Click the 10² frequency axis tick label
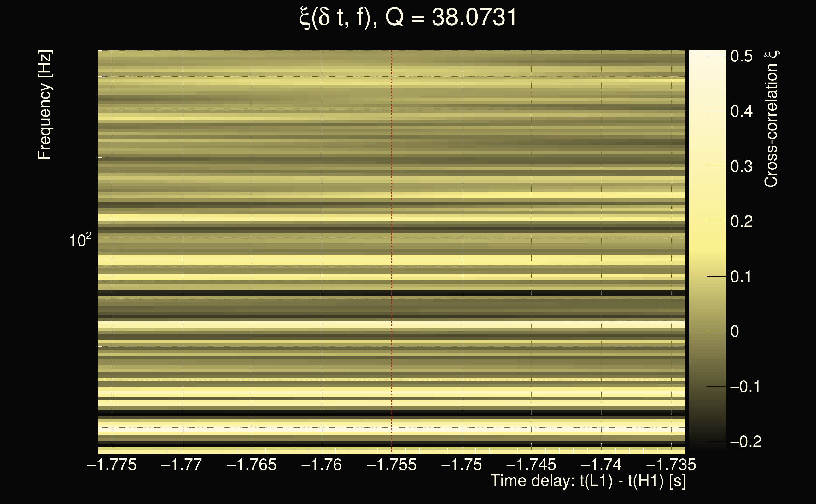The height and width of the screenshot is (504, 816). pyautogui.click(x=80, y=240)
